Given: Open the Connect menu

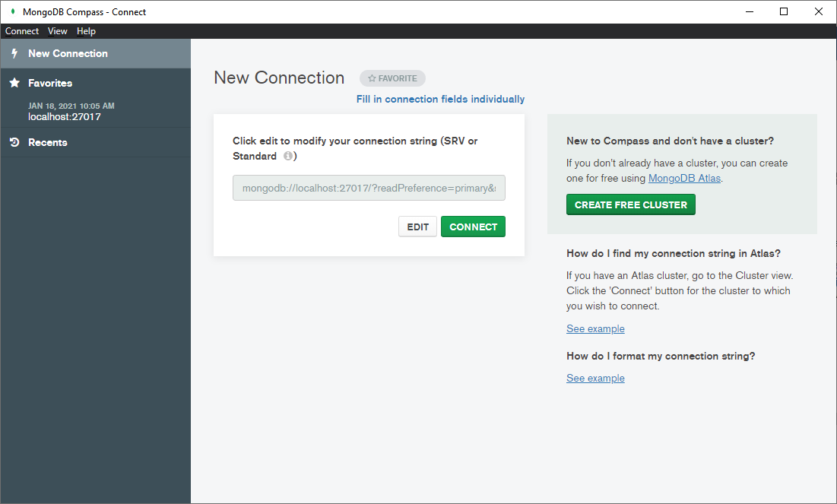Looking at the screenshot, I should click(22, 31).
